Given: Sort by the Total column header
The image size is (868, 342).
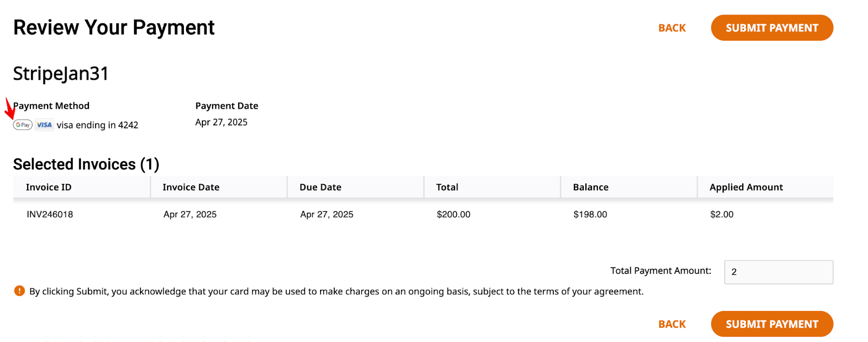Looking at the screenshot, I should [x=448, y=187].
